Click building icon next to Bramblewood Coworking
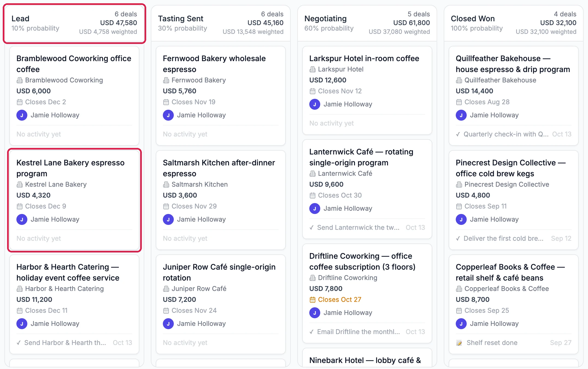Screen dimensions: 588x369 [20, 80]
